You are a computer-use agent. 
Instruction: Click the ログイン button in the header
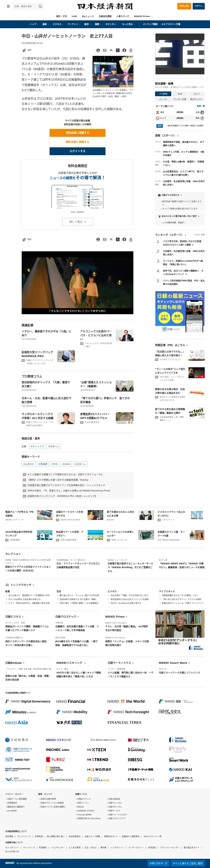[199, 6]
